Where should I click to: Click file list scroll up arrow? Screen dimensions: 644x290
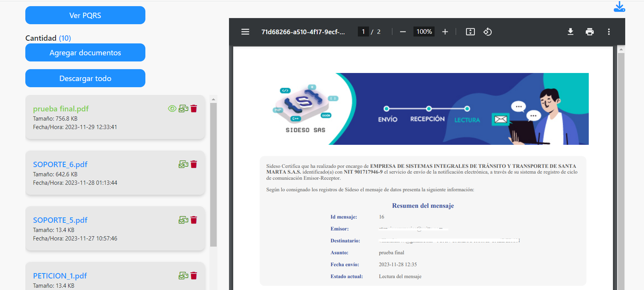(x=214, y=99)
